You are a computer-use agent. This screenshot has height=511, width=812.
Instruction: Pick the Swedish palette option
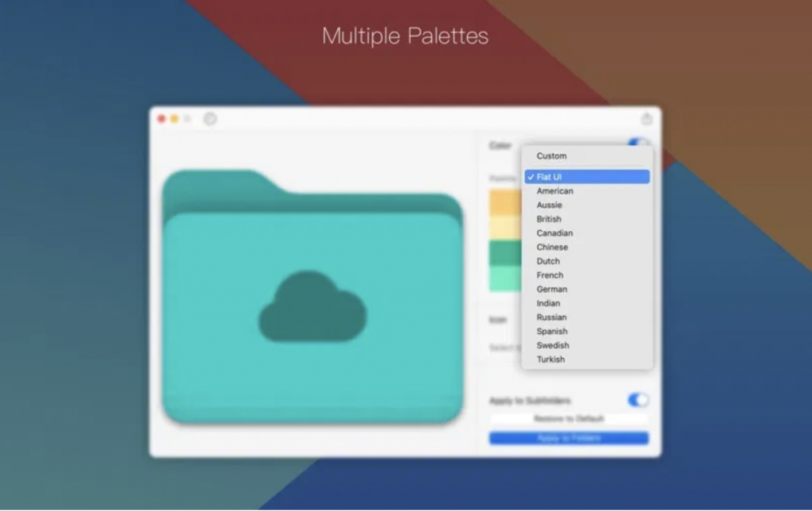553,345
